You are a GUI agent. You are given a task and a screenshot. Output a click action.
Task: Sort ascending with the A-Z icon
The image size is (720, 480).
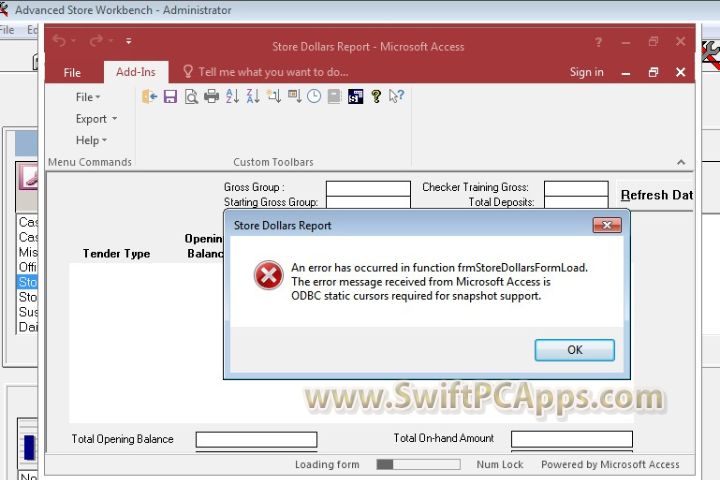pos(232,96)
